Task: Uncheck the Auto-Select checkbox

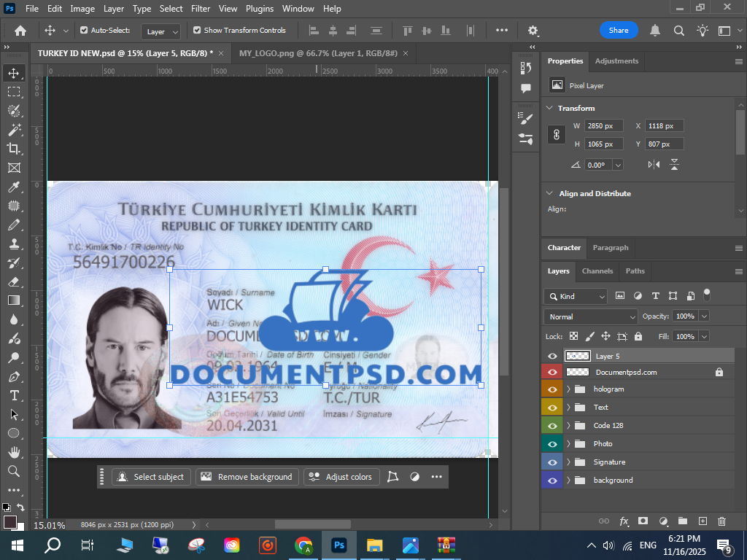Action: tap(84, 31)
